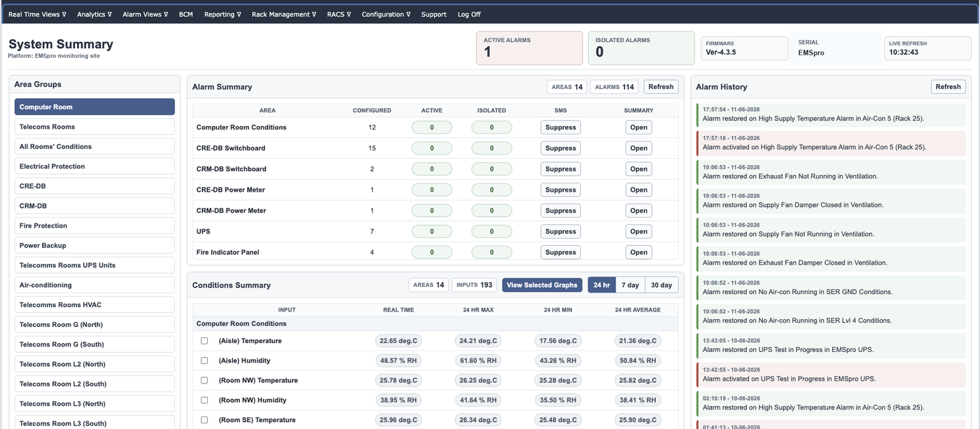Check the (Room NW) Temperature box
This screenshot has height=429, width=980.
tap(204, 381)
